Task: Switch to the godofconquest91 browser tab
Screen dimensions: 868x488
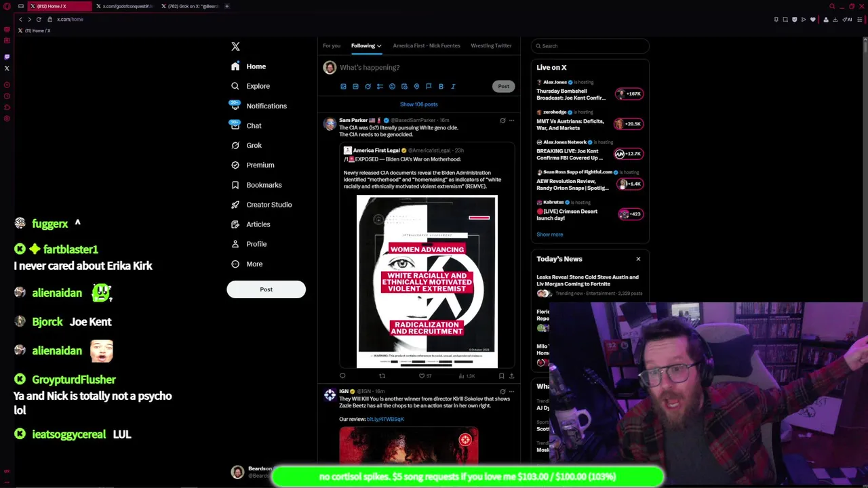Action: pos(124,6)
